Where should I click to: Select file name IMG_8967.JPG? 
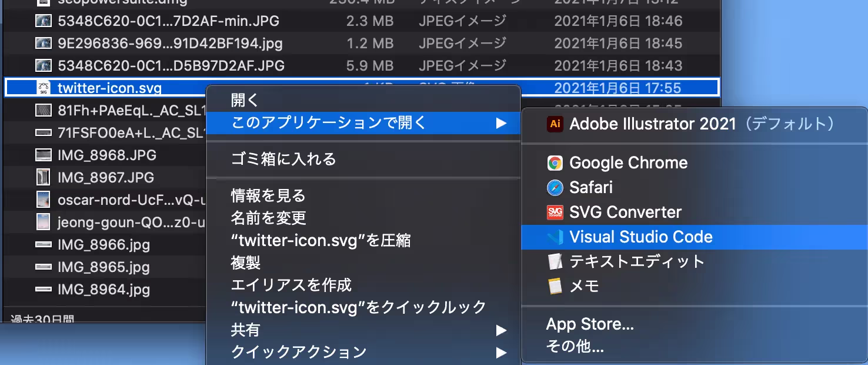click(106, 177)
